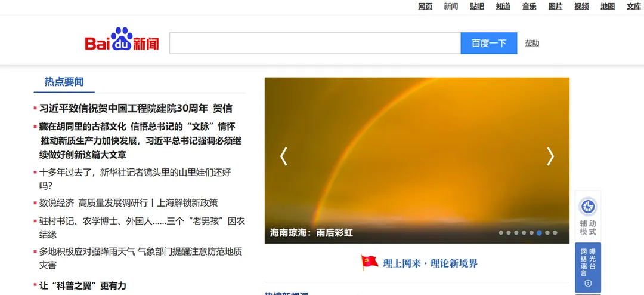Select the last carousel indicator dot
Image resolution: width=644 pixels, height=295 pixels.
click(555, 233)
